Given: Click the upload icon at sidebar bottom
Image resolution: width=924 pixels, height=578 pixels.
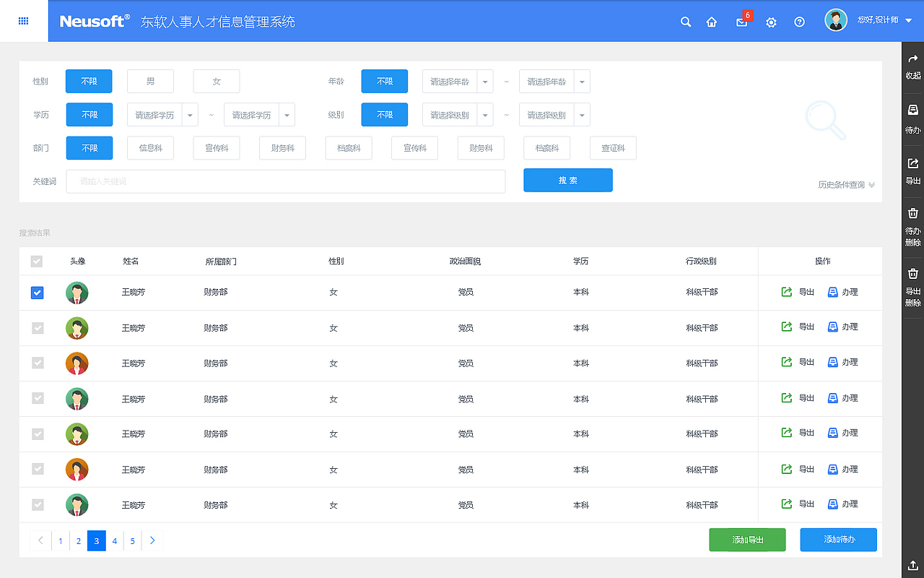Looking at the screenshot, I should coord(913,564).
